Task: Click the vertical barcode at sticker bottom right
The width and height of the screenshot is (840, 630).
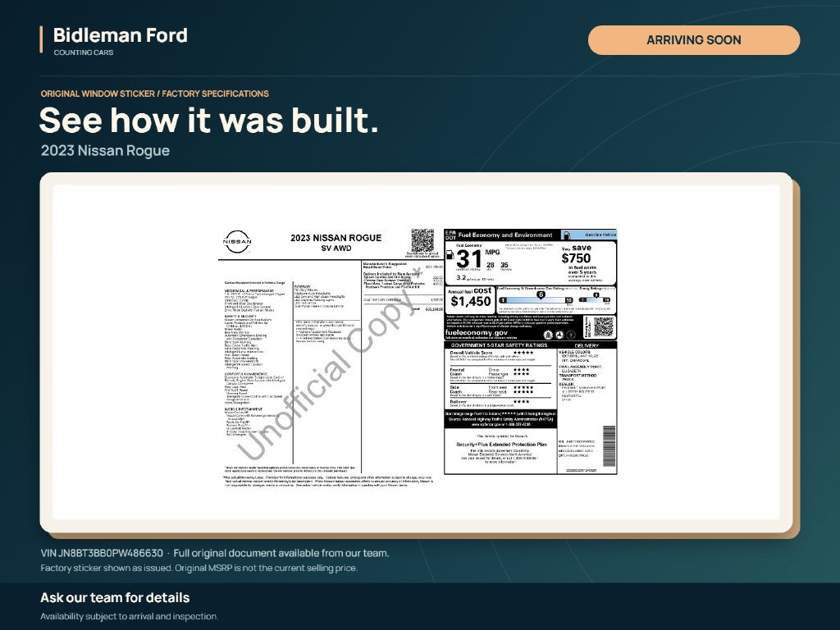Action: (x=609, y=446)
